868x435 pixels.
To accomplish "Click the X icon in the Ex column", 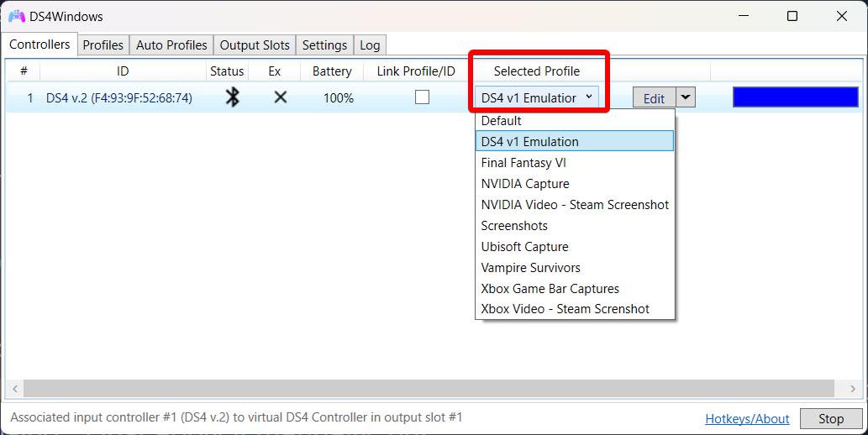I will point(281,97).
